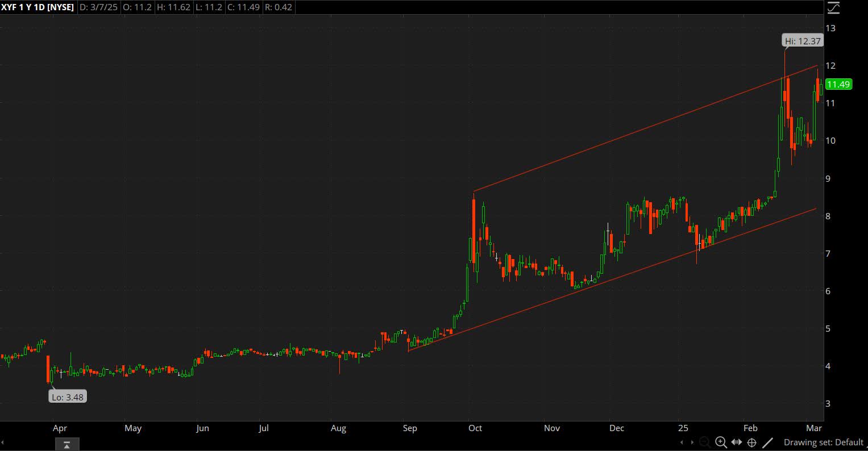Viewport: 868px width, 451px height.
Task: Click the scroll-to-recent-bars icon bottom left
Action: (67, 444)
